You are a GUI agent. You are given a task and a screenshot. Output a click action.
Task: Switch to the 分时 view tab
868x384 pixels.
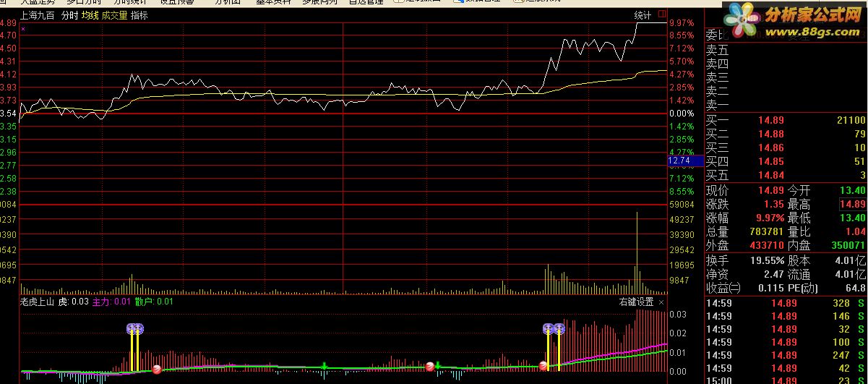pos(69,15)
